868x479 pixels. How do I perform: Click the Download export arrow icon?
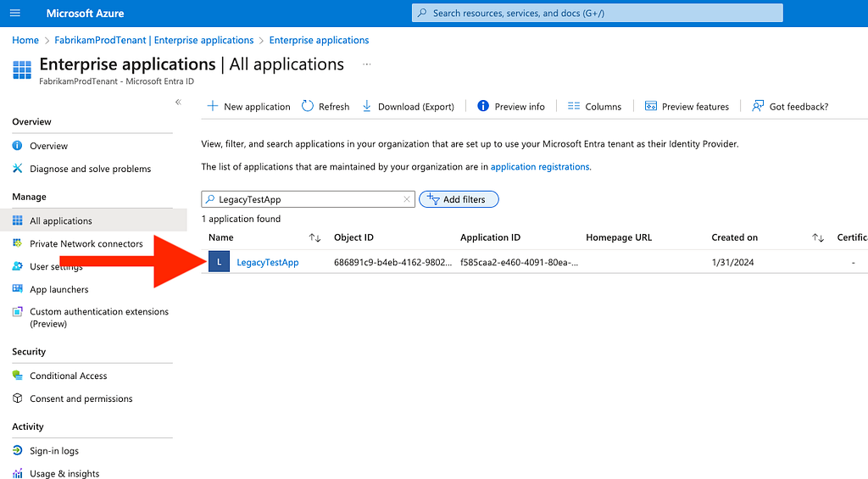(366, 106)
